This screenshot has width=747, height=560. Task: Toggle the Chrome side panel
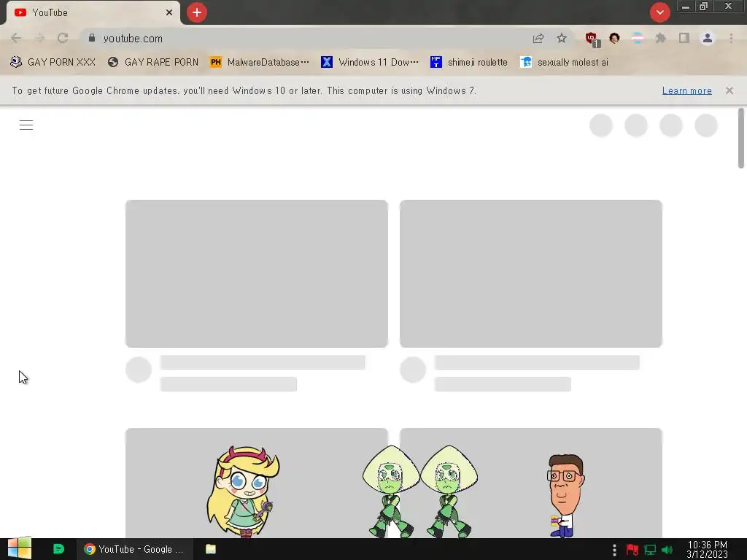click(684, 38)
